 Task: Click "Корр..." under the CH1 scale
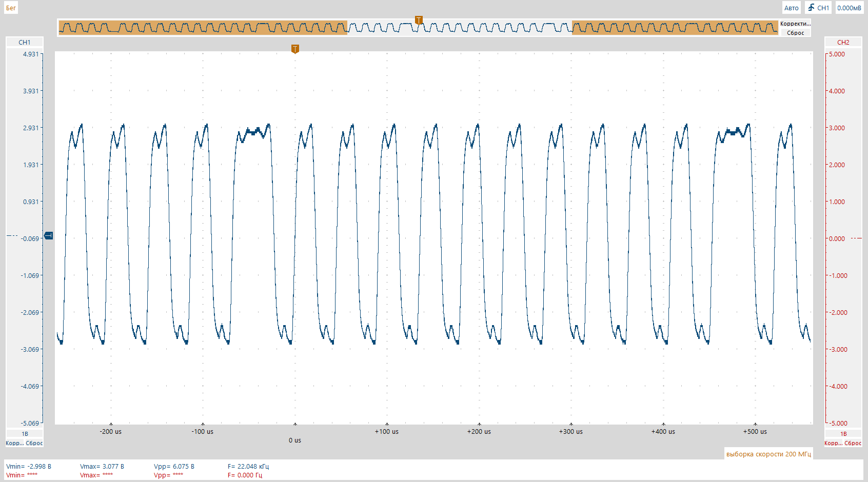click(x=14, y=443)
